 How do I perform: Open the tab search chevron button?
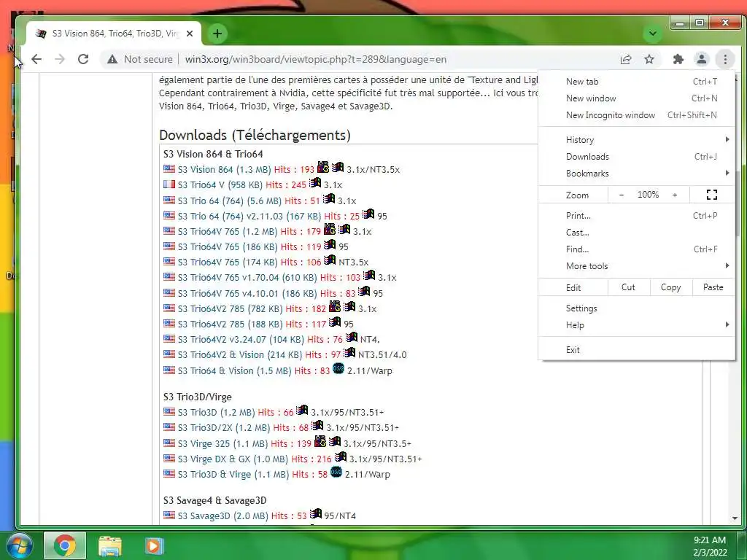653,34
